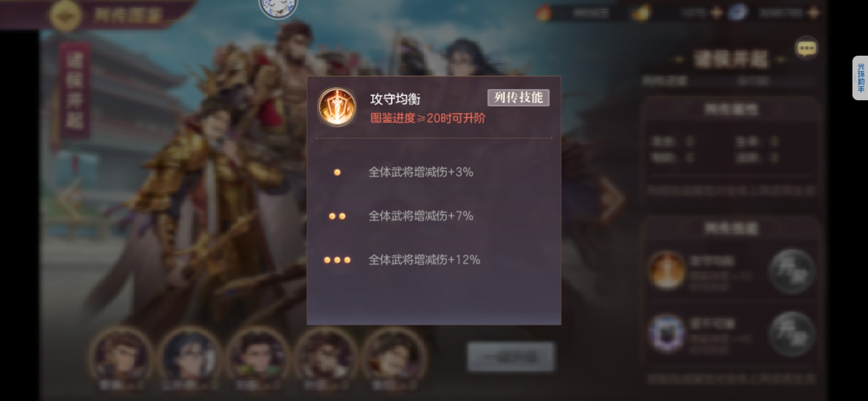This screenshot has width=868, height=401.
Task: Click the plus button at far top right
Action: (814, 13)
